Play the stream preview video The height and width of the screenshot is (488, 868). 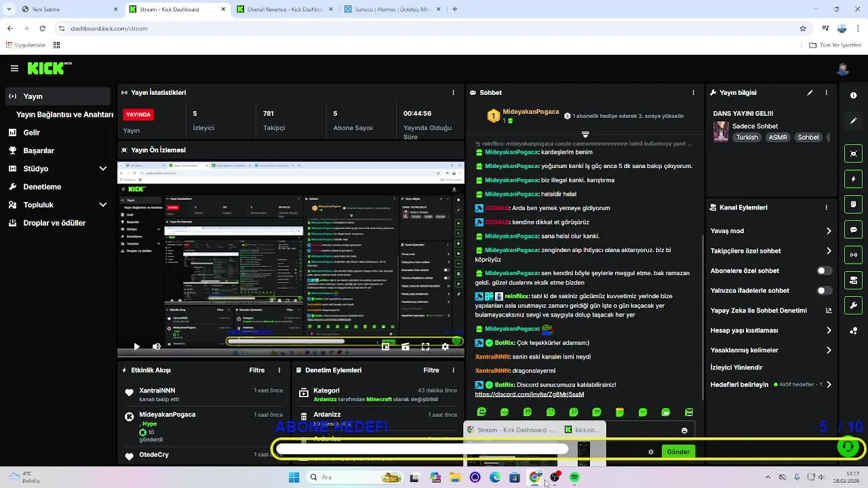click(x=136, y=346)
